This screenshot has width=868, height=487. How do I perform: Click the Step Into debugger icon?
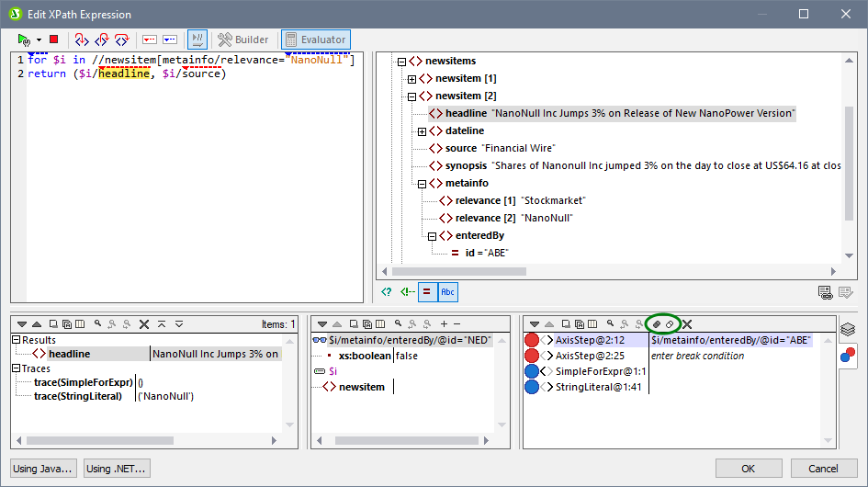tap(82, 40)
